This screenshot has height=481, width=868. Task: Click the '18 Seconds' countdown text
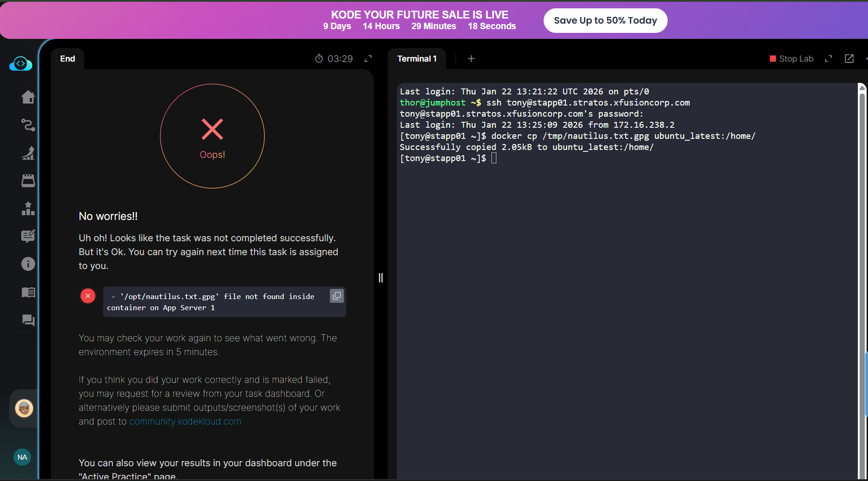492,26
